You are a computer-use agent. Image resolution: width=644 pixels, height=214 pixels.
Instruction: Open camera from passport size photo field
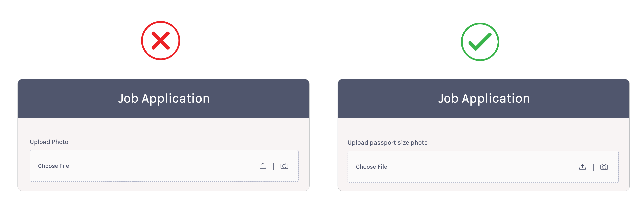(604, 167)
